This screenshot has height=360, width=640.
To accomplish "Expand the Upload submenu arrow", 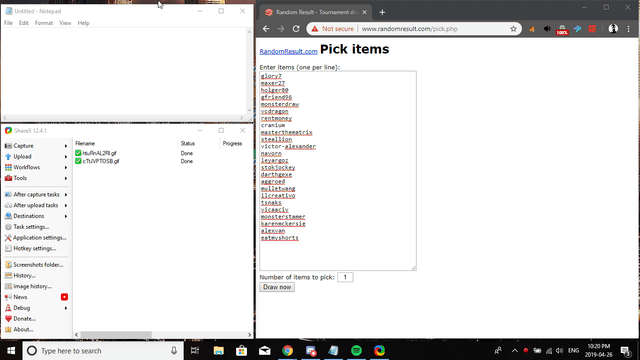I will (66, 157).
